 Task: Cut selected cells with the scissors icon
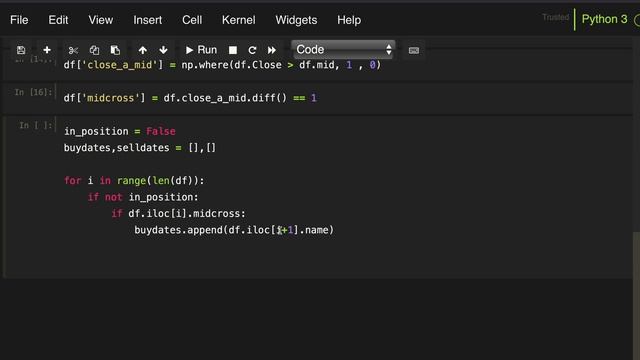pyautogui.click(x=73, y=50)
